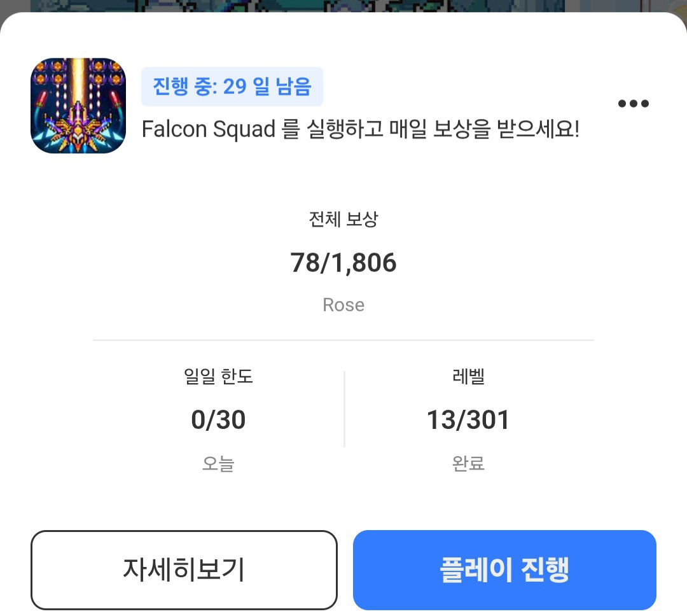This screenshot has height=616, width=687.
Task: Tap the 78/1,806 total reward value
Action: tap(343, 263)
